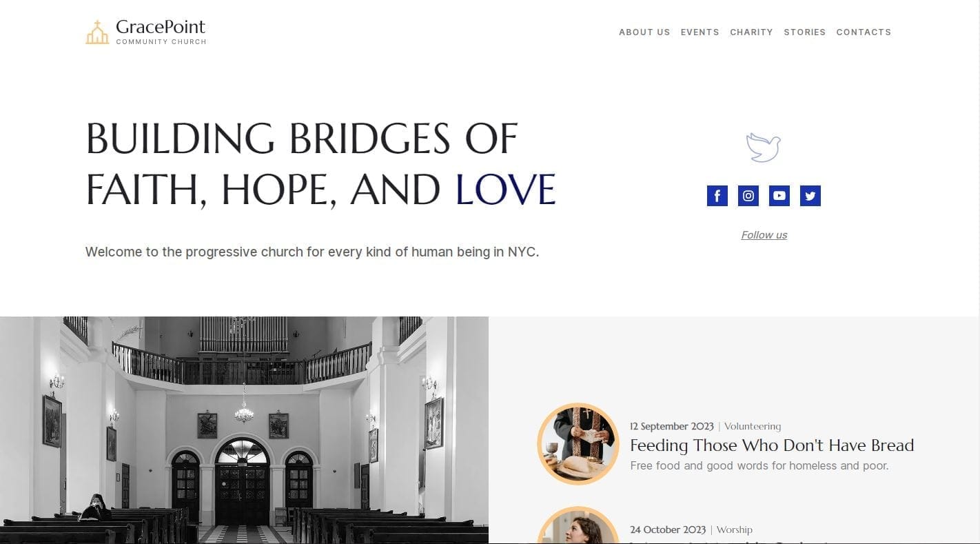
Task: Open the YouTube social icon
Action: click(x=779, y=196)
